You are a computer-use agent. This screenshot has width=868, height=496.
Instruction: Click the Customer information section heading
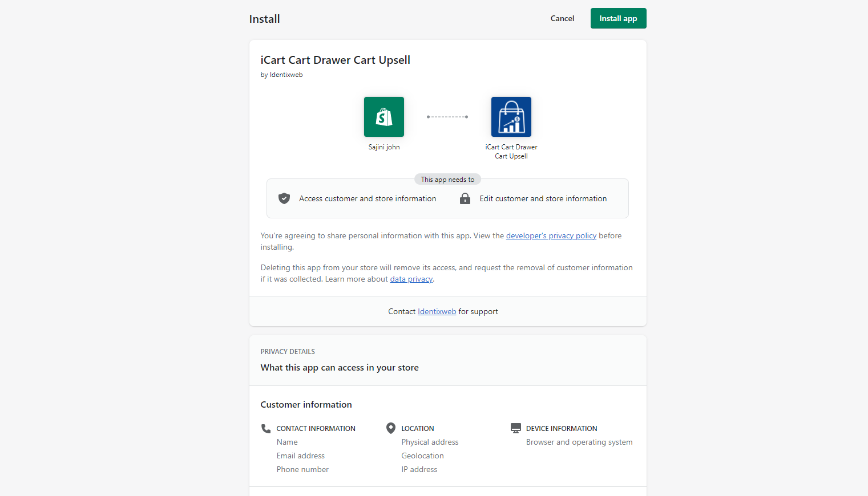[306, 404]
